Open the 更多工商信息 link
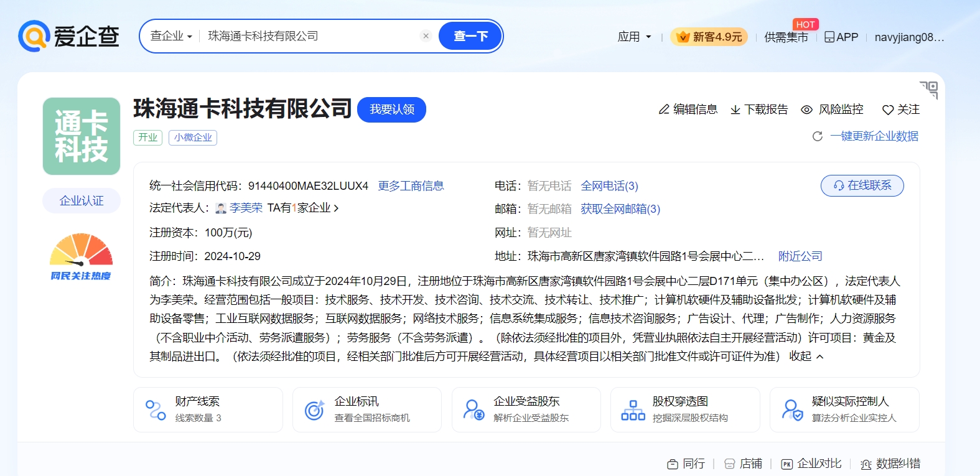Screen dimensions: 980x476 pos(411,186)
